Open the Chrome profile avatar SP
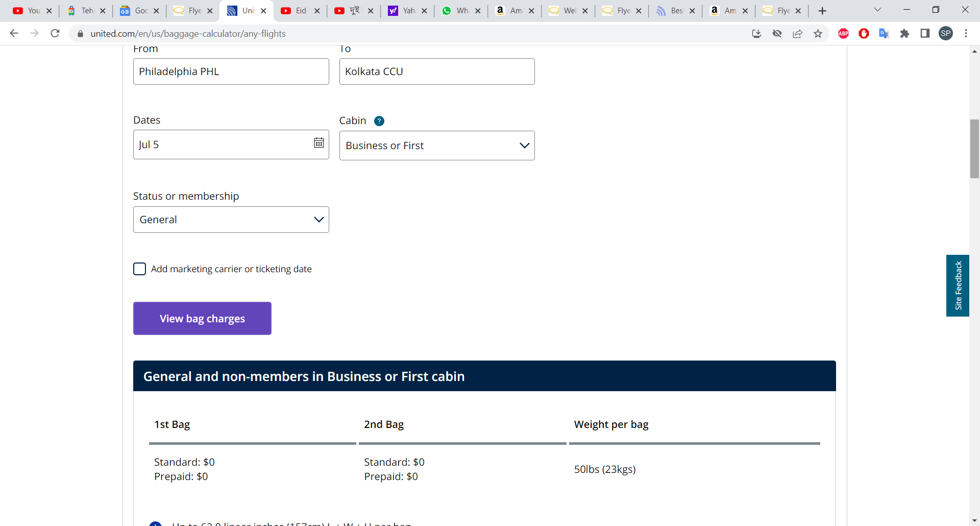The width and height of the screenshot is (980, 526). point(946,34)
